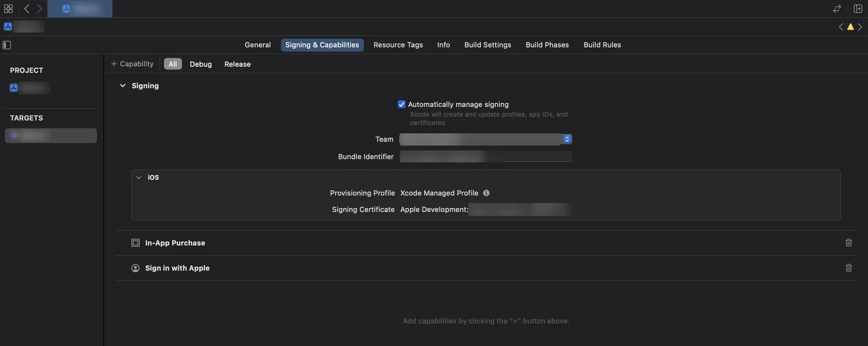This screenshot has width=868, height=346.
Task: Jump to the next issue
Action: click(x=860, y=27)
